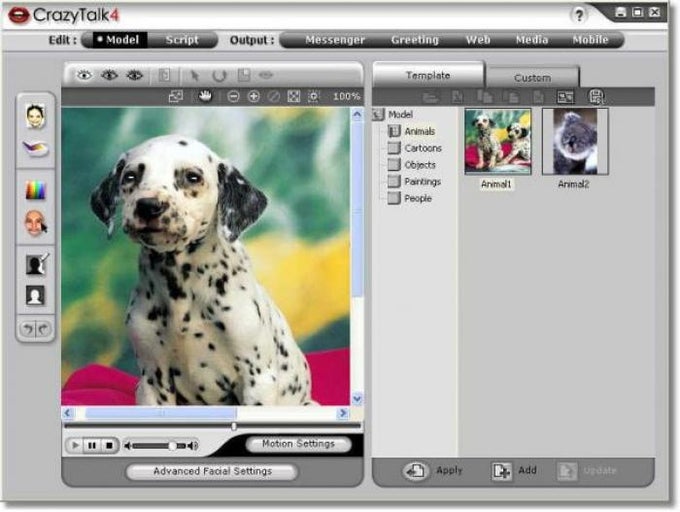Click the undo arrow button
Image resolution: width=680 pixels, height=512 pixels.
pos(28,329)
